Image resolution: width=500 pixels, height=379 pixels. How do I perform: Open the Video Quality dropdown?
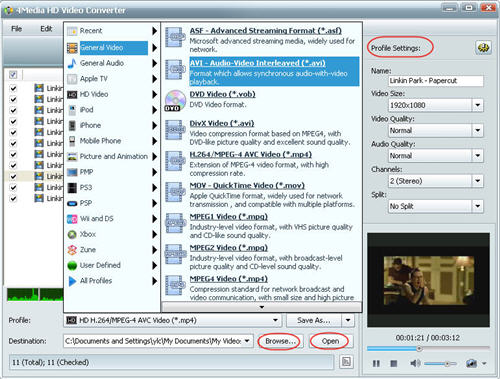[x=477, y=131]
